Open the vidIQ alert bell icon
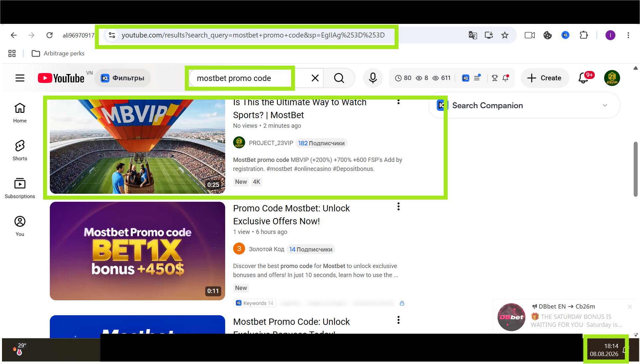This screenshot has width=640, height=364. coord(505,78)
